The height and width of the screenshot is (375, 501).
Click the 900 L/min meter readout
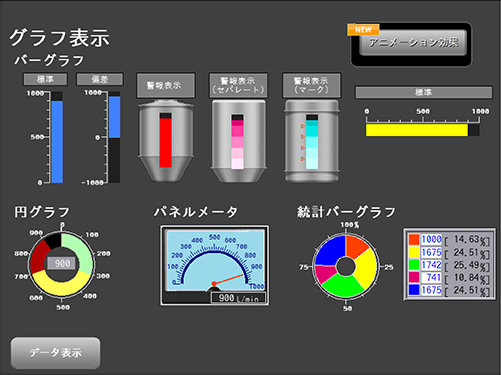238,298
